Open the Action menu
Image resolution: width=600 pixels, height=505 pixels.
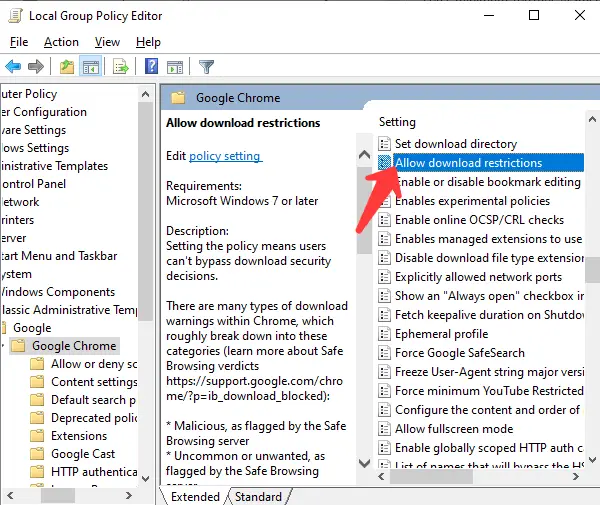pos(61,42)
